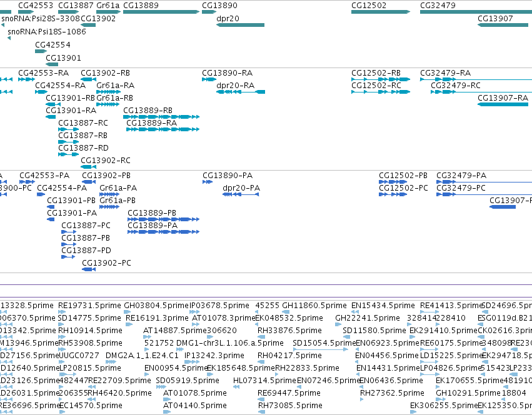Select protein feature CG12502-PB
Viewport: 532px width, 415px height.
point(393,182)
